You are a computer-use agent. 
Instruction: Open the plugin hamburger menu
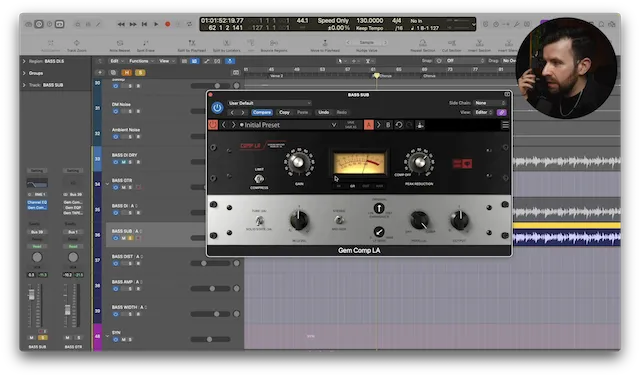[x=505, y=125]
